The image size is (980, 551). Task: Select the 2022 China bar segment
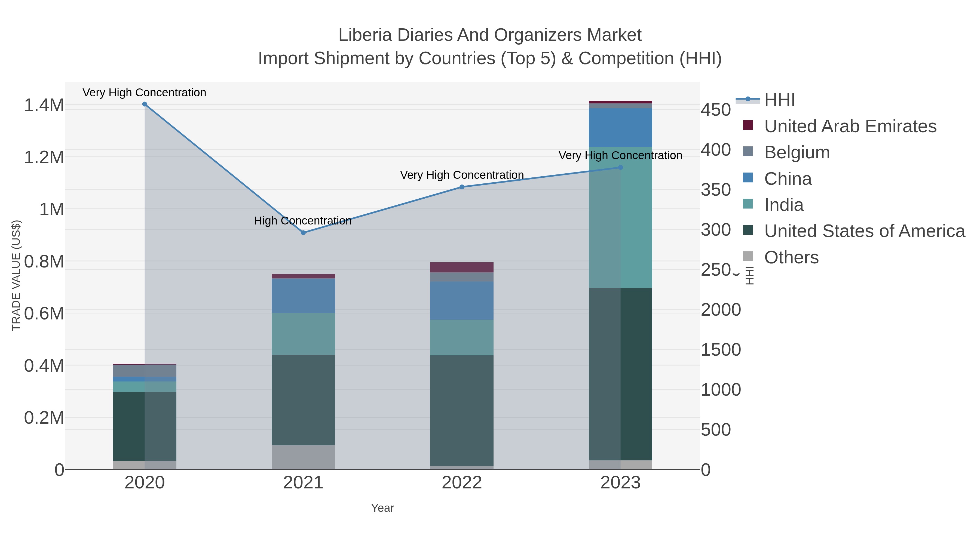(x=462, y=300)
